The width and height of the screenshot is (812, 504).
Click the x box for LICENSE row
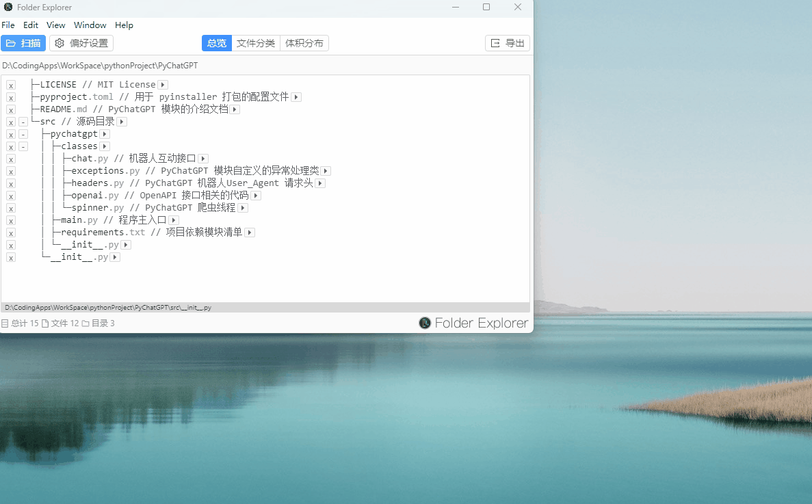(11, 85)
